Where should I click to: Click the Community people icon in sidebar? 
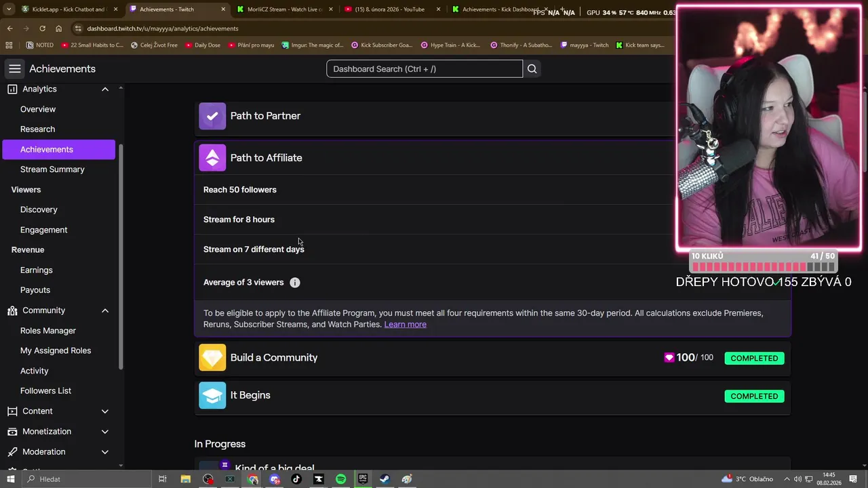pyautogui.click(x=12, y=310)
